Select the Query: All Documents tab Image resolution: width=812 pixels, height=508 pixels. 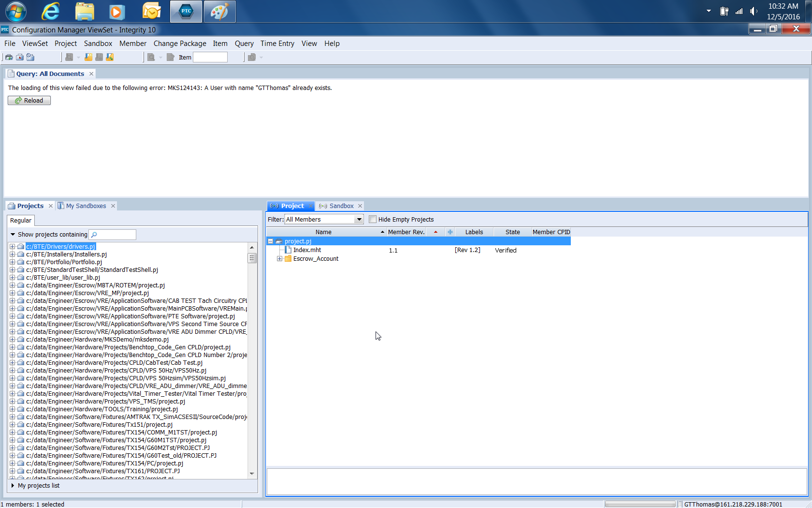pos(50,74)
